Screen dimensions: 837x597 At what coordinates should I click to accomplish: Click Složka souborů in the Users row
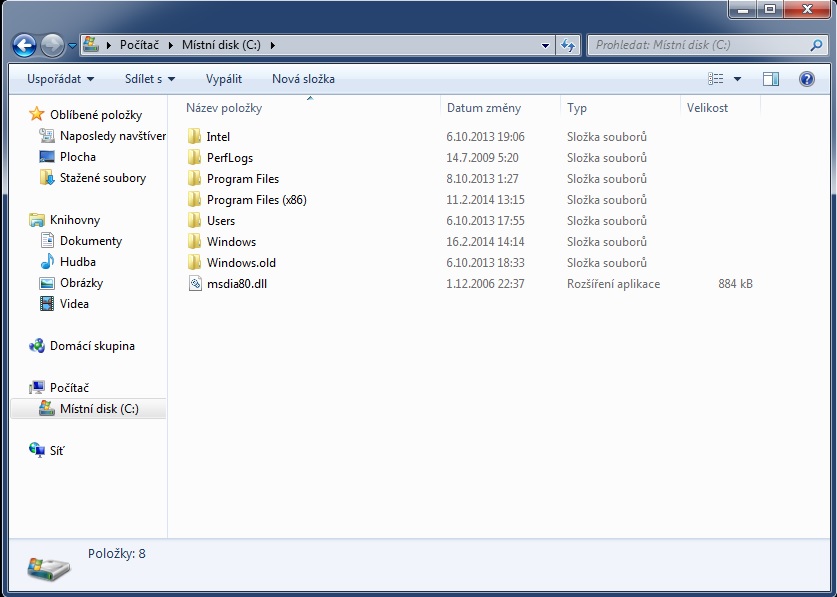coord(606,221)
